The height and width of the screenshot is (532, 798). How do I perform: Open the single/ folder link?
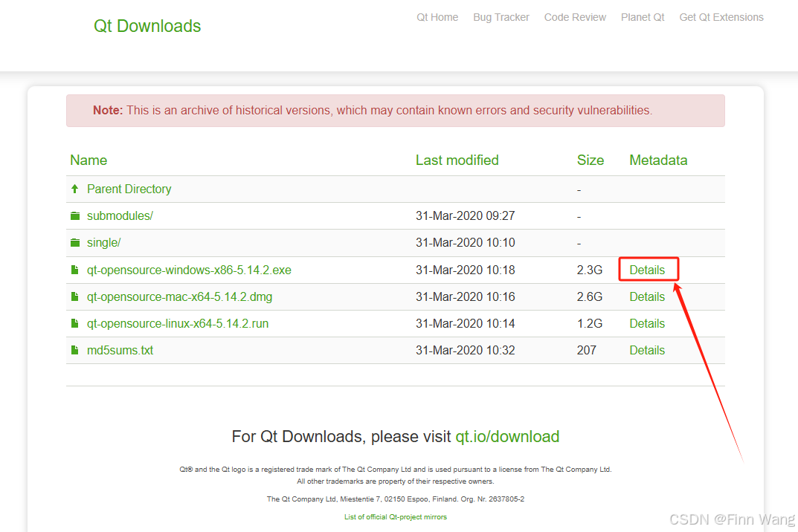103,243
